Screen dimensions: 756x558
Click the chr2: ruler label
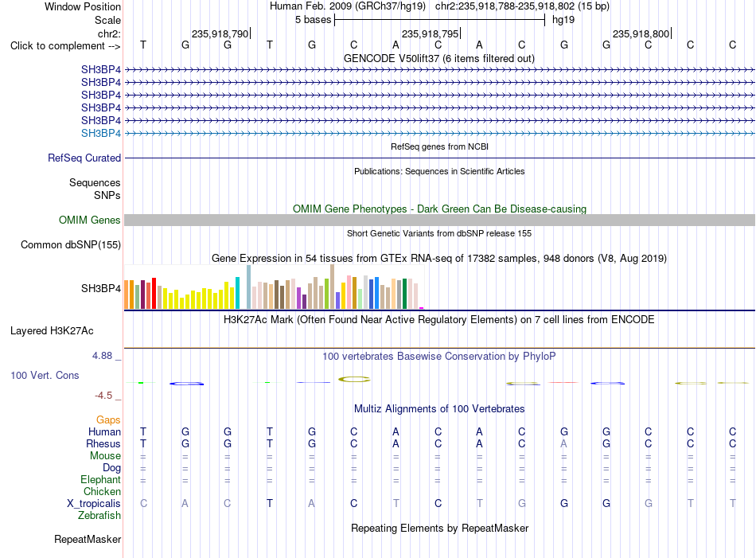coord(109,33)
